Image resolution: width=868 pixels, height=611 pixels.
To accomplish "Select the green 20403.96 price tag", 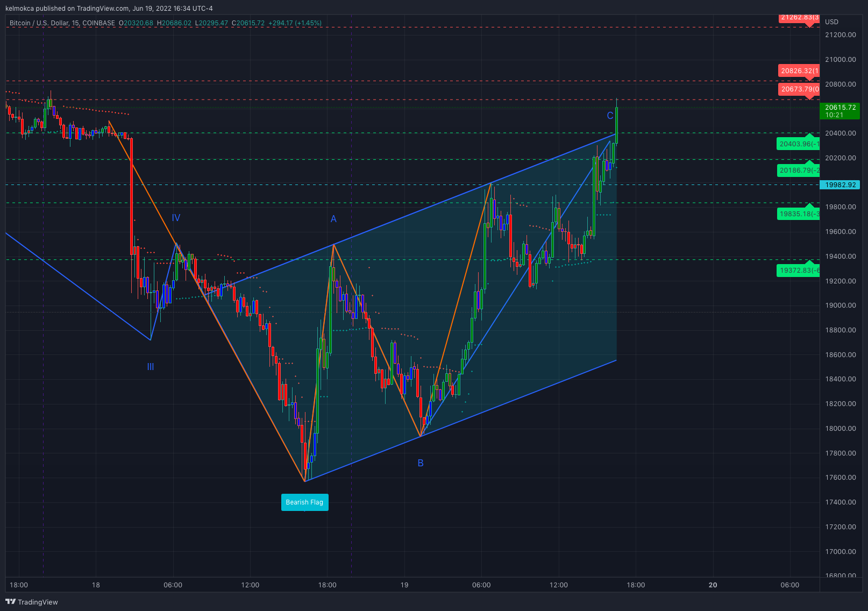I will (799, 144).
